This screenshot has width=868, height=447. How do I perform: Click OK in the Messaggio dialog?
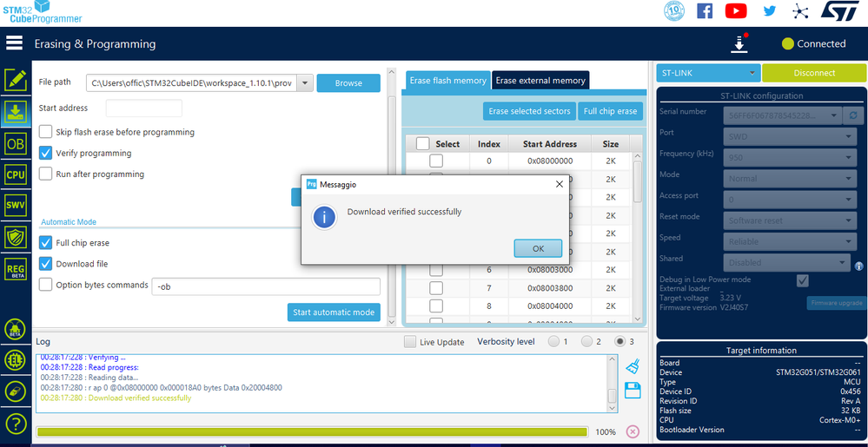[538, 248]
